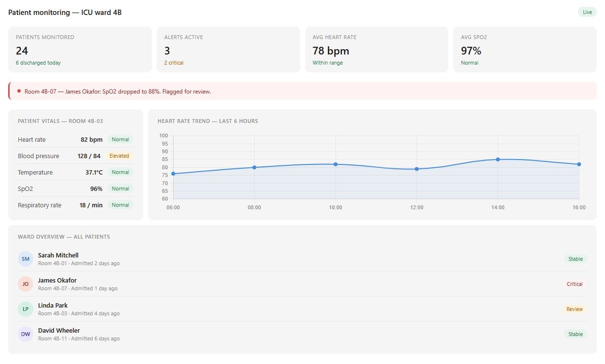The width and height of the screenshot is (605, 364).
Task: Click the 82 bpm heart rate value
Action: 92,139
